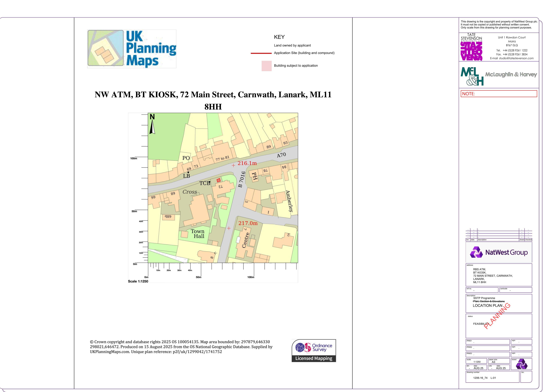Click the NatWest Group logo

[x=499, y=252]
